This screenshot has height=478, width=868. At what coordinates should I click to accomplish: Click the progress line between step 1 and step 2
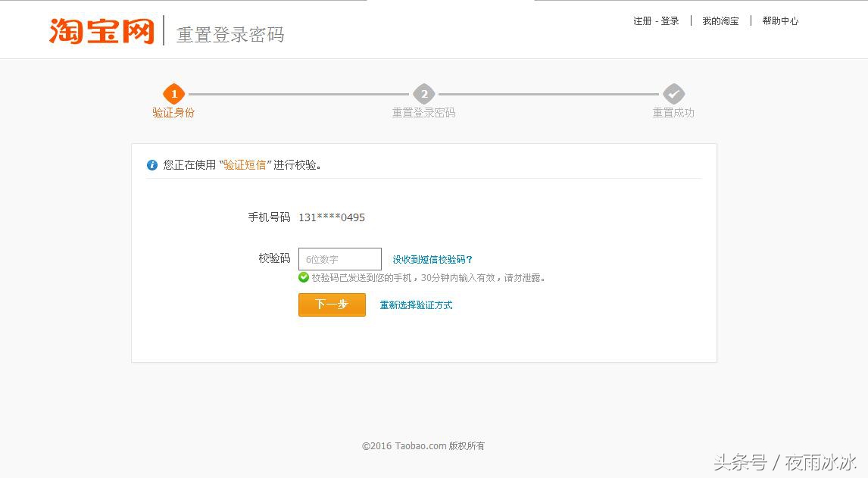298,94
